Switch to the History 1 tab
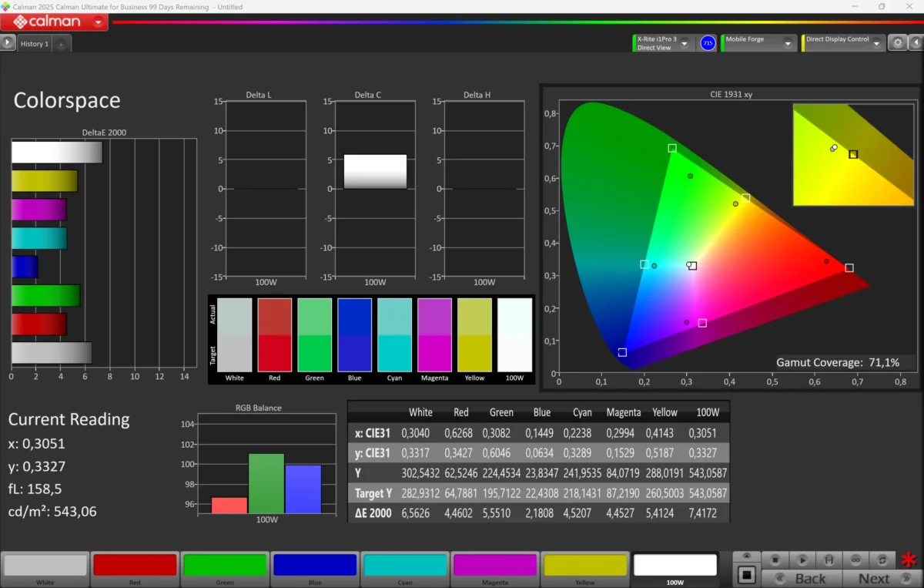924x588 pixels. 35,44
